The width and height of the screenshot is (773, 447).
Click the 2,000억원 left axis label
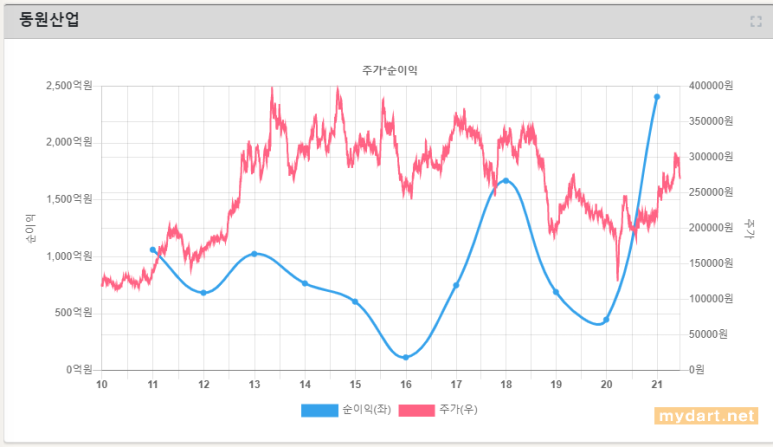[69, 142]
